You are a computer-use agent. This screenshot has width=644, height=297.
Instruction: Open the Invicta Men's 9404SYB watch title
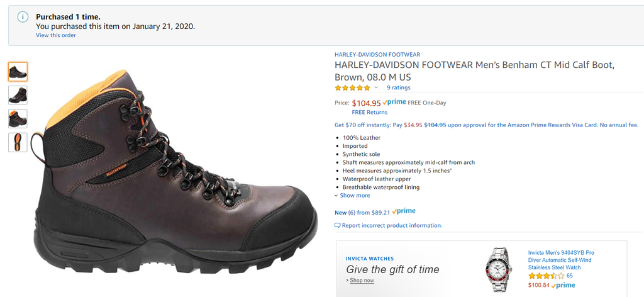[561, 260]
